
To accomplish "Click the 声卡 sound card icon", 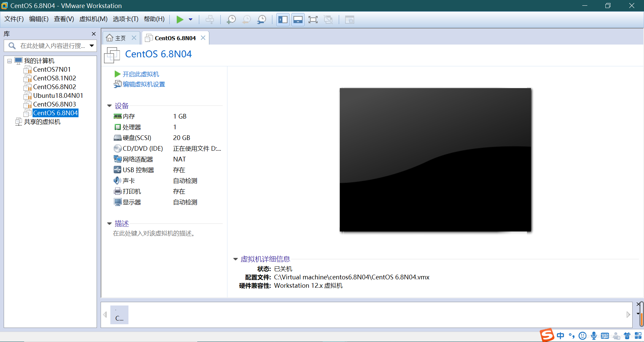I will [x=117, y=181].
